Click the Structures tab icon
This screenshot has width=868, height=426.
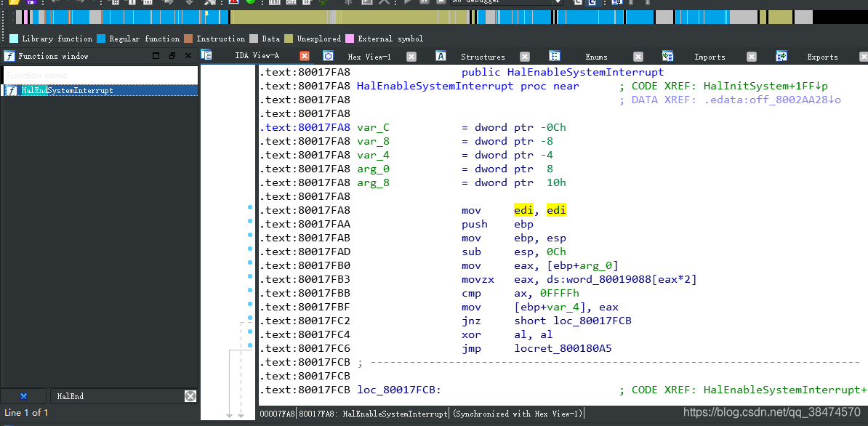click(x=441, y=56)
